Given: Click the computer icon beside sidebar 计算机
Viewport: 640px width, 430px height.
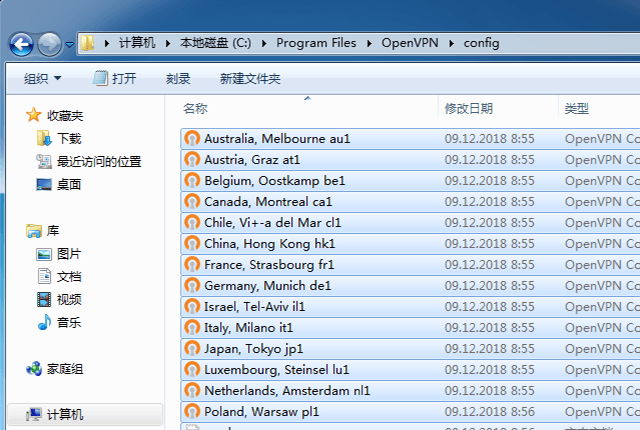Looking at the screenshot, I should [x=33, y=414].
